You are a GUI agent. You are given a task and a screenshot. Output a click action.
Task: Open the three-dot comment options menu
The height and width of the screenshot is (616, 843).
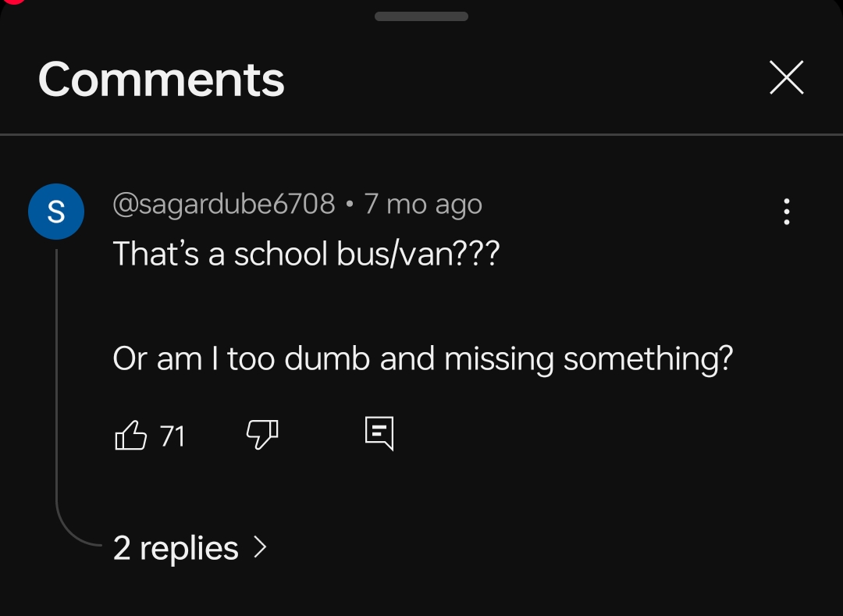(x=786, y=212)
